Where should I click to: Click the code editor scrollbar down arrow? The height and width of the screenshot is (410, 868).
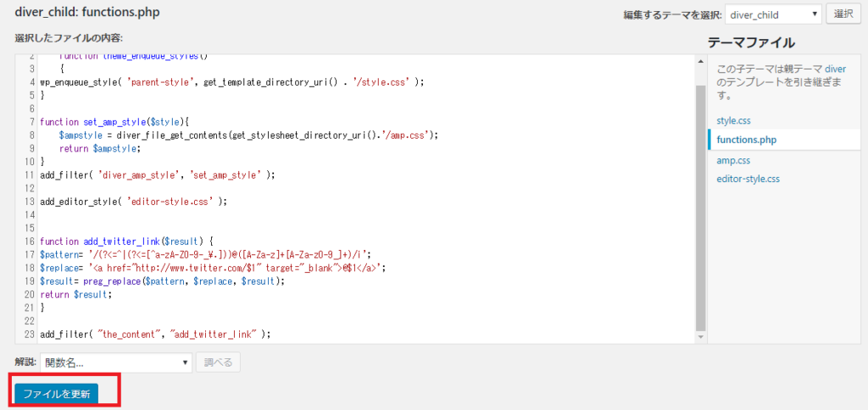tap(700, 336)
